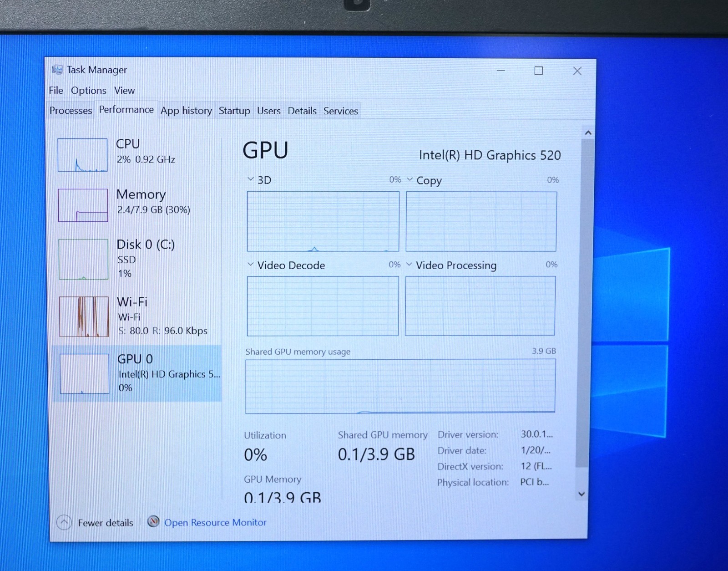This screenshot has width=728, height=571.
Task: Click the Fewer details arrow icon
Action: (64, 522)
